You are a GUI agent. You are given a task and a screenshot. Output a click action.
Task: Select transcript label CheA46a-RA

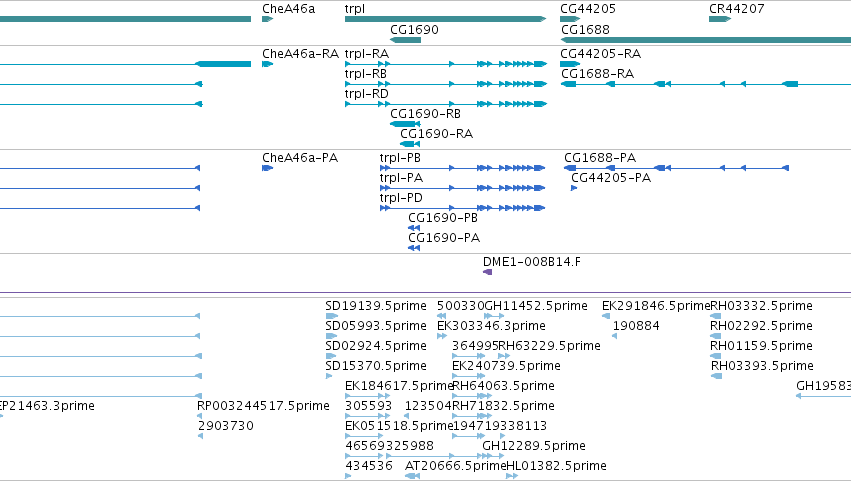click(300, 54)
